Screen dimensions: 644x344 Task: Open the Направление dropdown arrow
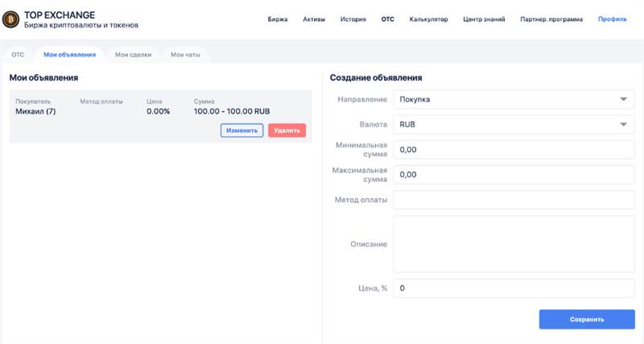click(623, 100)
